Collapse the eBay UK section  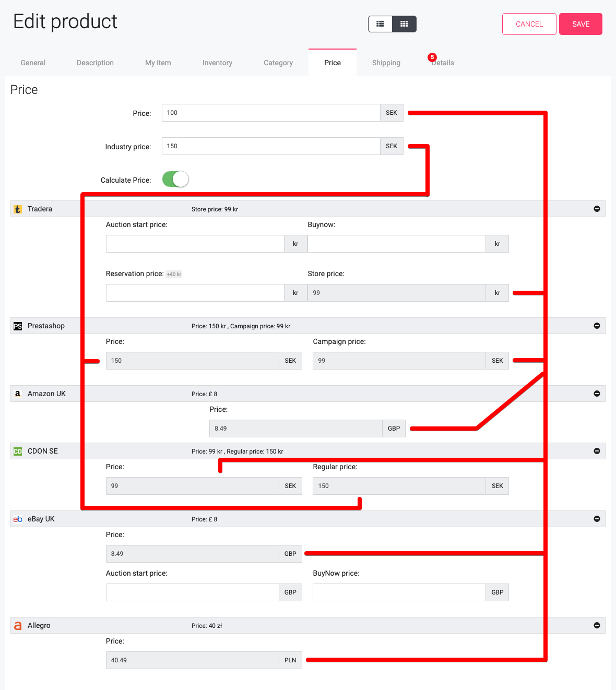[x=597, y=519]
